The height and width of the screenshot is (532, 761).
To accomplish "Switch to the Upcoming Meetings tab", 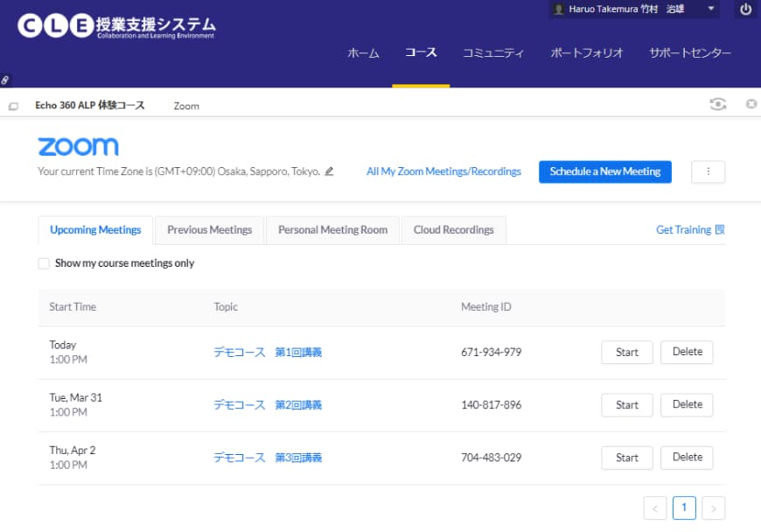I will [95, 230].
